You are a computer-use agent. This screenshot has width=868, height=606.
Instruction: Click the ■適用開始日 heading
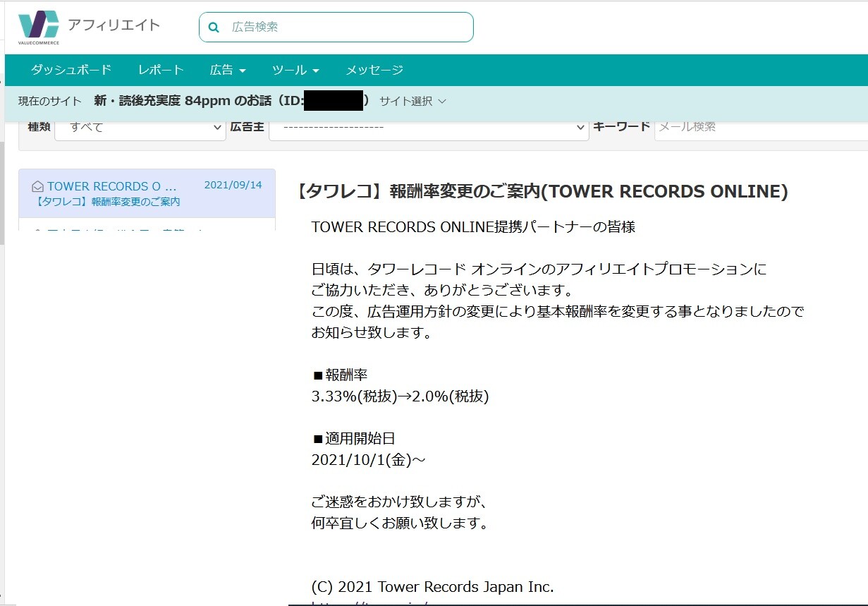[353, 438]
